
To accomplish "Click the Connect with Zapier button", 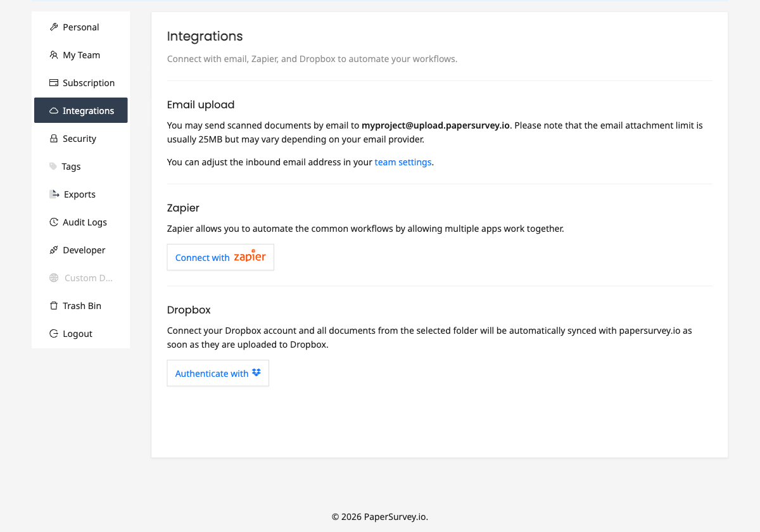I will 220,257.
